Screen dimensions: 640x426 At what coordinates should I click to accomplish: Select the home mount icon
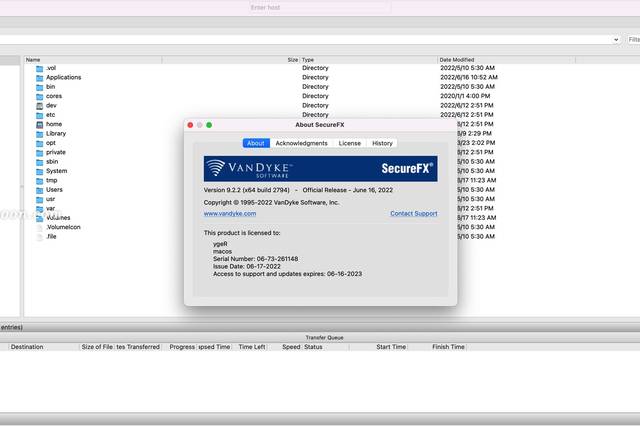(40, 125)
